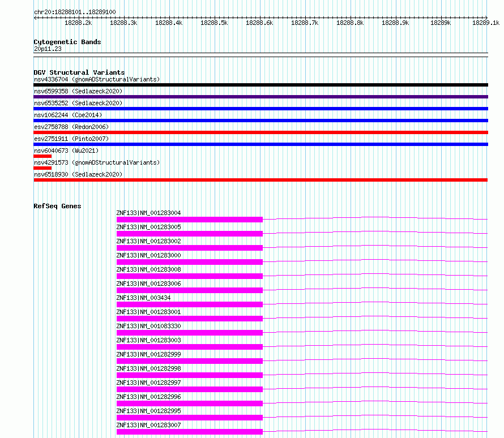Click the red nsv6518930 variant bar
Viewport: 504px width, 438px height.
pos(260,180)
